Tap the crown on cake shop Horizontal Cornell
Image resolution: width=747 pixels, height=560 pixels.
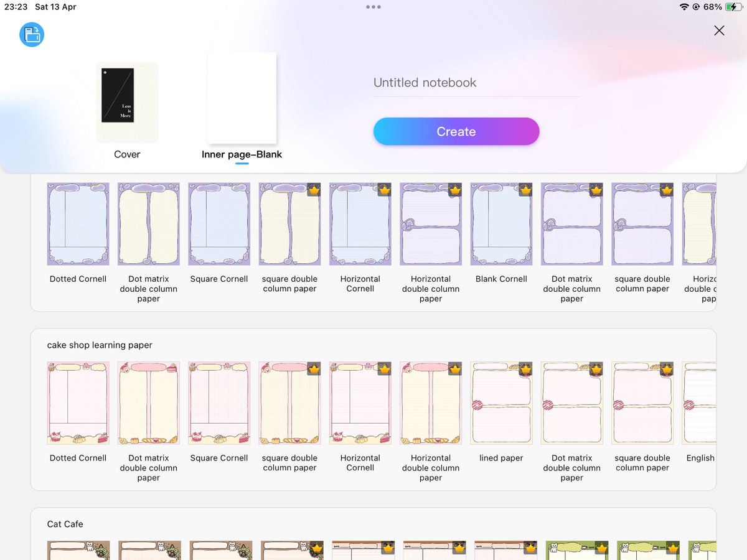tap(385, 369)
